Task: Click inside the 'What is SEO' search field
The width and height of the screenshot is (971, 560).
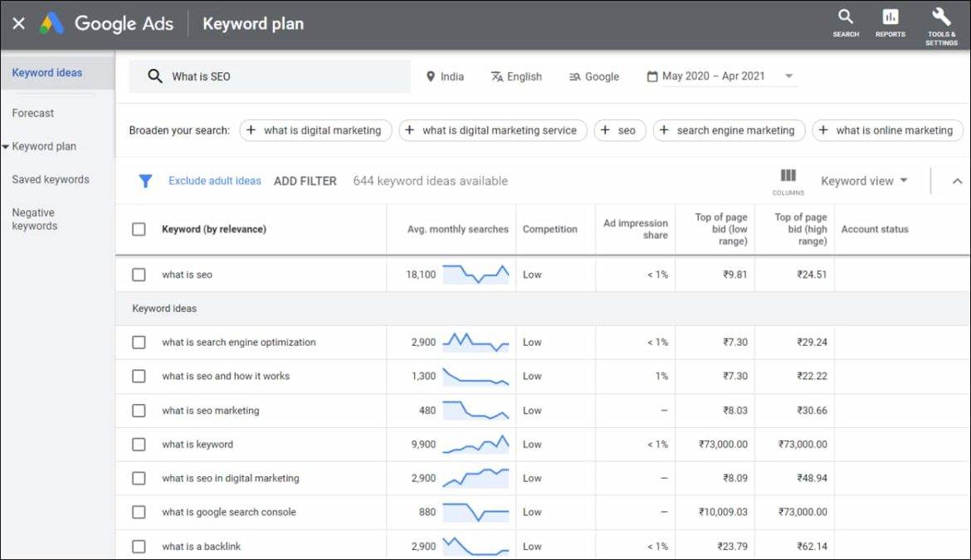Action: [266, 75]
